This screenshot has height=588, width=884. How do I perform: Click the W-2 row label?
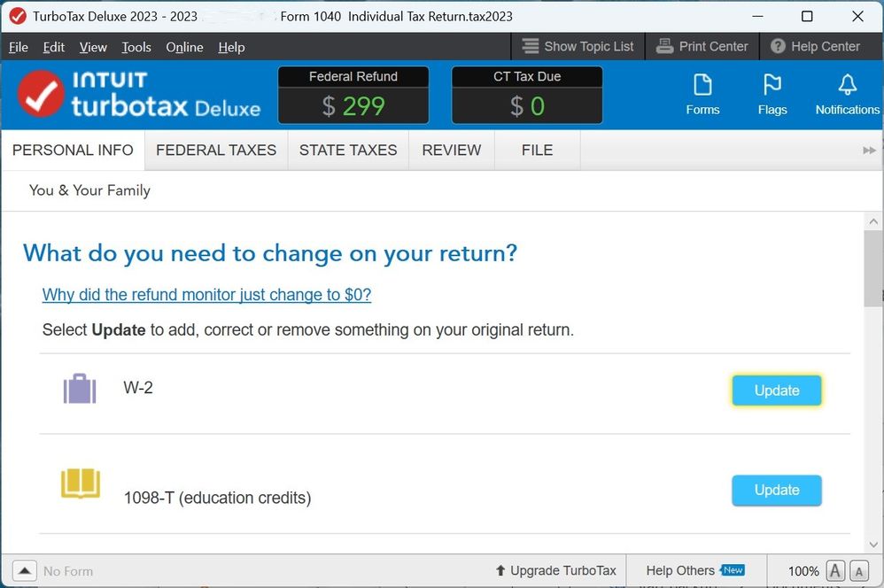[x=138, y=388]
